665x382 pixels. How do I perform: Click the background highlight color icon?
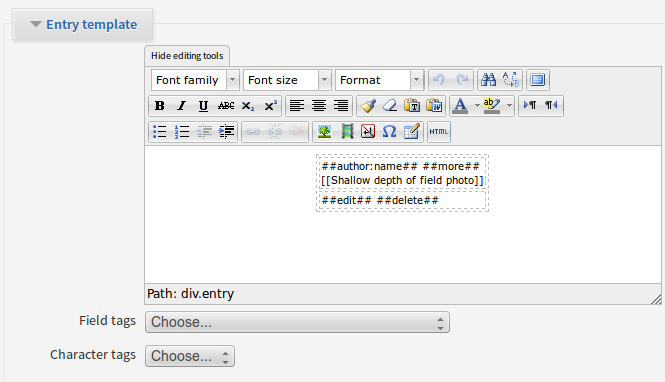point(492,106)
